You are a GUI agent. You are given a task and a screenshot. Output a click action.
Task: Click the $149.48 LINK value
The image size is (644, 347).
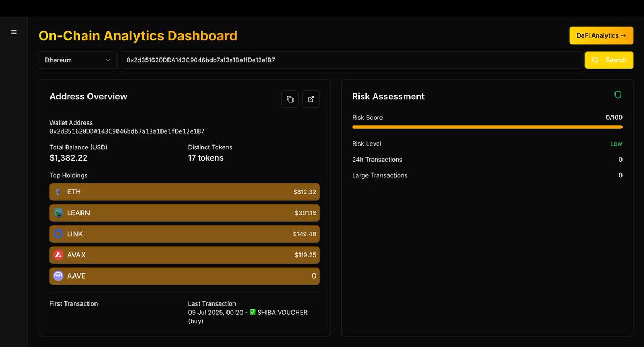click(x=304, y=234)
